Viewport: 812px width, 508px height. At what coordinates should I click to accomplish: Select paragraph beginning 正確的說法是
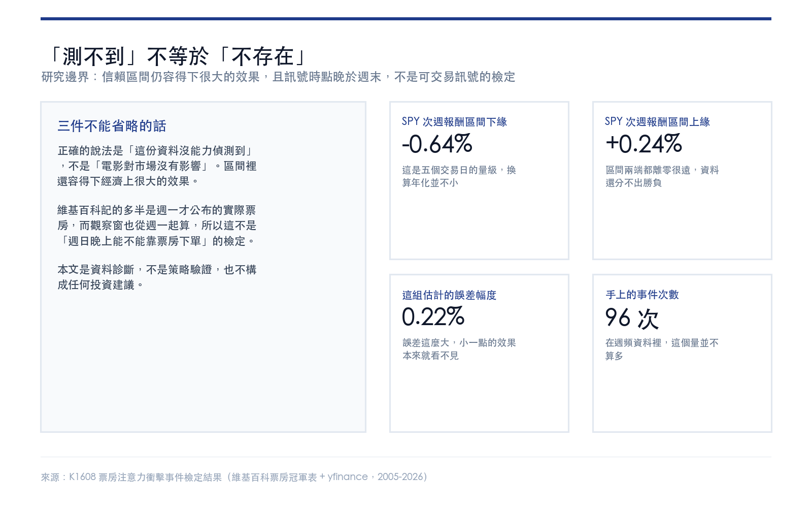point(157,166)
